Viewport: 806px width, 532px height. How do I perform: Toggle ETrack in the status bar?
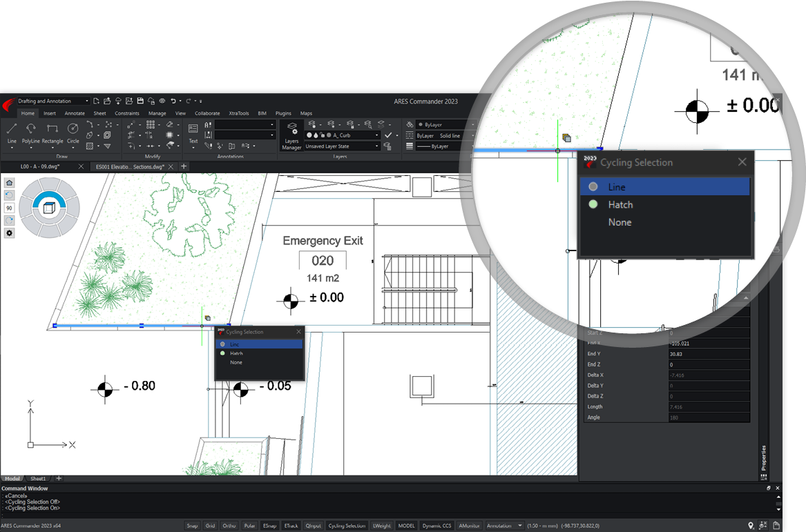[291, 526]
